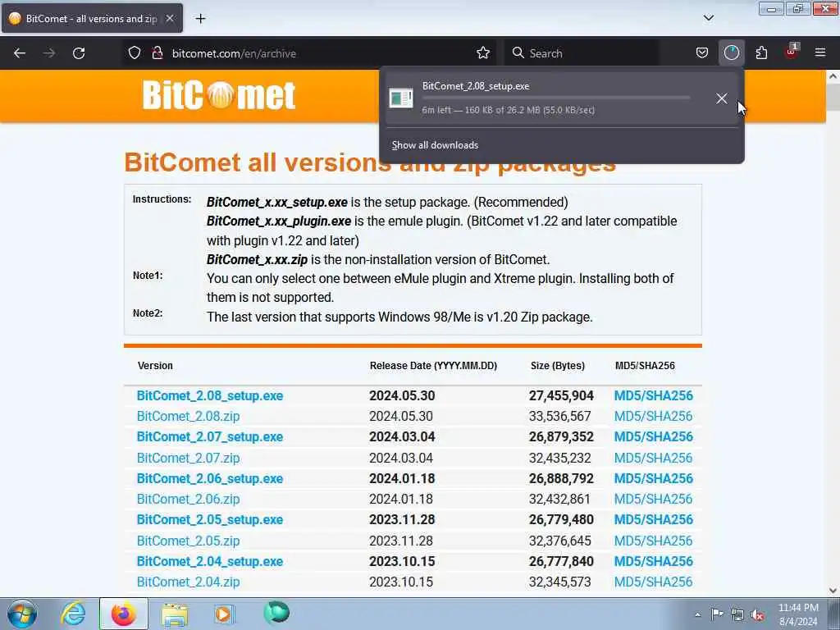Open the downloading file's icon in the downloads panel
The height and width of the screenshot is (630, 840).
[x=400, y=98]
